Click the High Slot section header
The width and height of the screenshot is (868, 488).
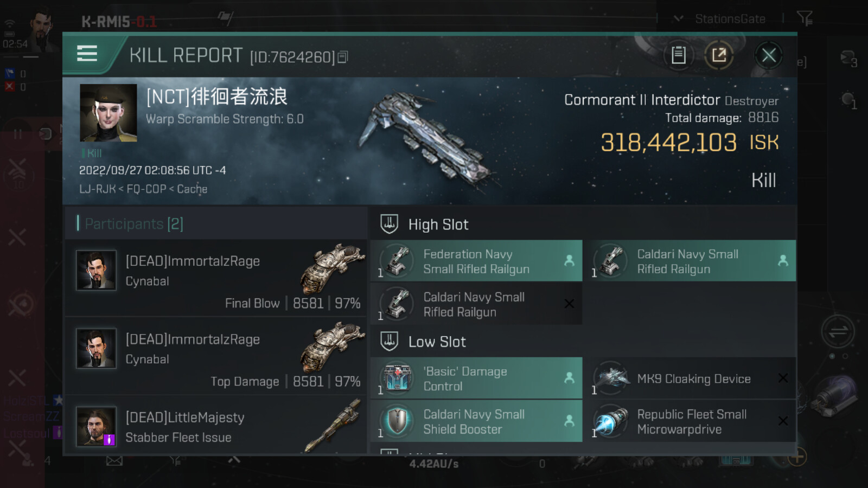pos(438,224)
